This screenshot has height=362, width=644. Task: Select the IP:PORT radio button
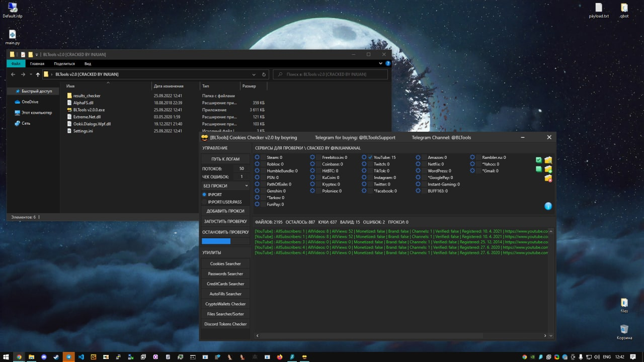pyautogui.click(x=204, y=195)
